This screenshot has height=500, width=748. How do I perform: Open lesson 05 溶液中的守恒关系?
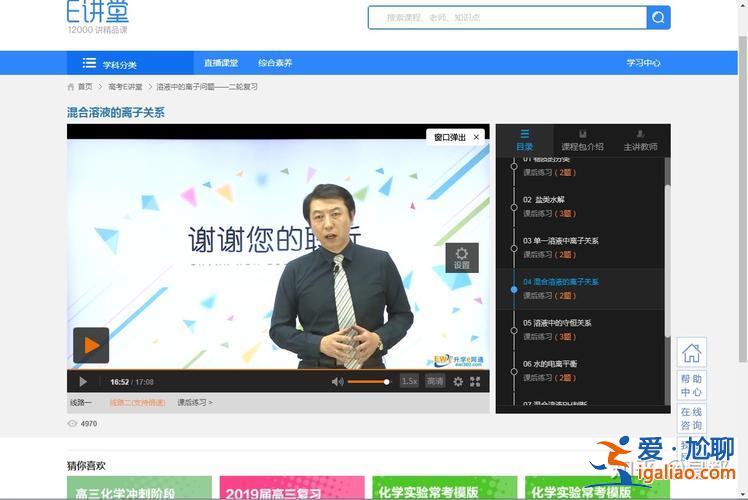pos(557,323)
